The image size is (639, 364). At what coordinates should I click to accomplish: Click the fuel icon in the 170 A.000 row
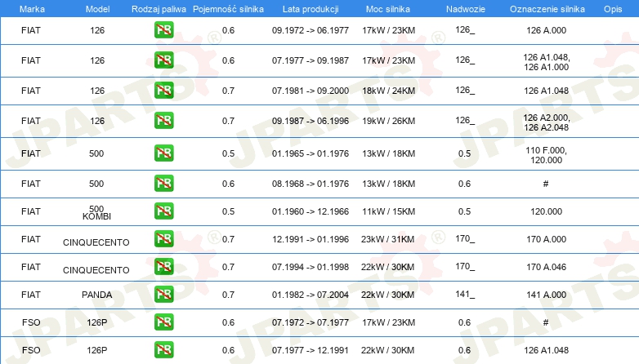[163, 238]
